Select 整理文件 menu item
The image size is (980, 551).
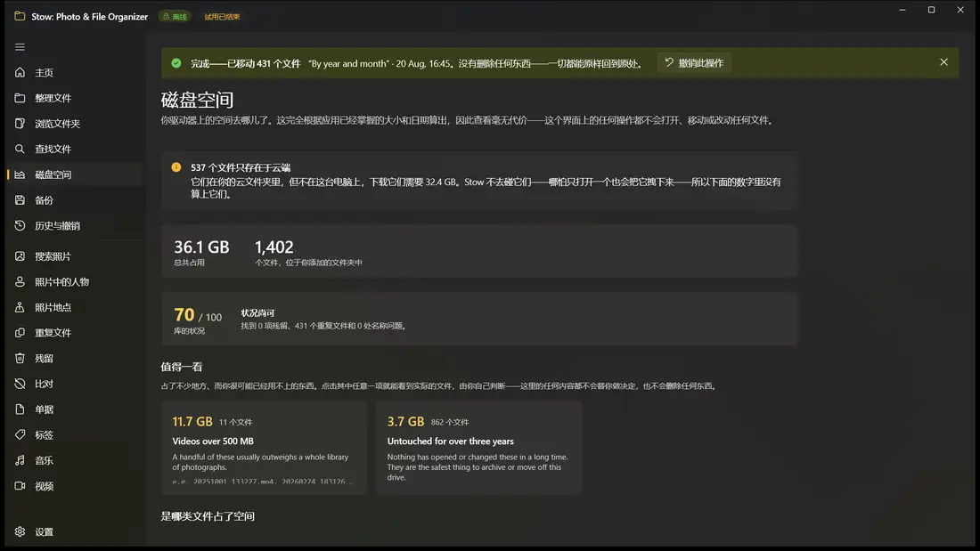[75, 98]
